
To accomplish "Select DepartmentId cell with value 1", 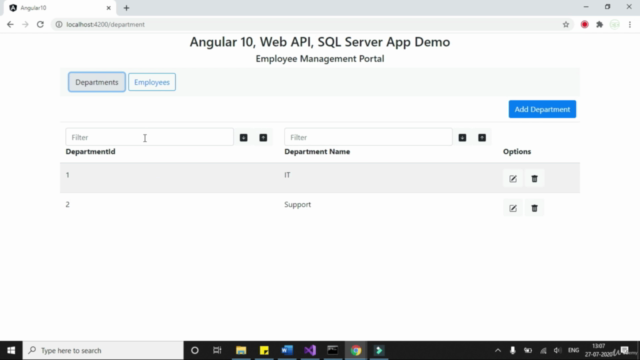I will [x=67, y=175].
